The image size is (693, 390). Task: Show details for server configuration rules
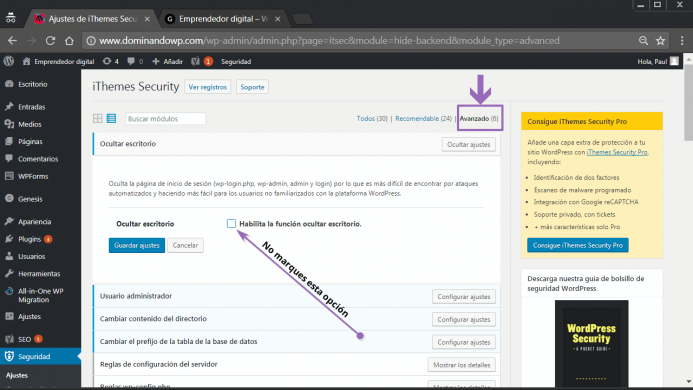click(x=461, y=365)
